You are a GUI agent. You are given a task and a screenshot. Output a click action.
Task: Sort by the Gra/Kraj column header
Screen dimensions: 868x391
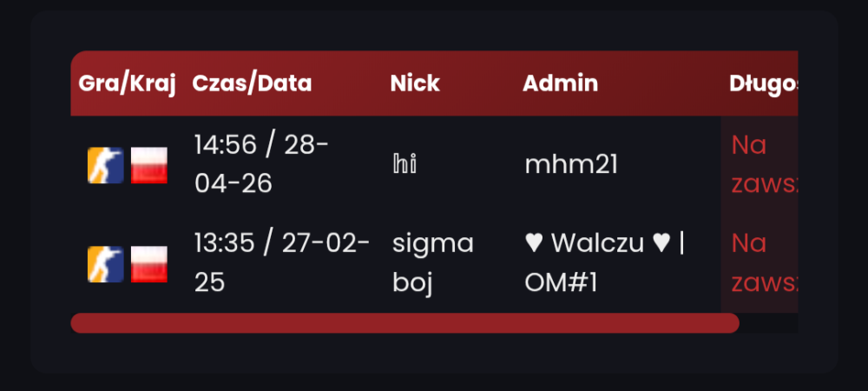(x=127, y=83)
